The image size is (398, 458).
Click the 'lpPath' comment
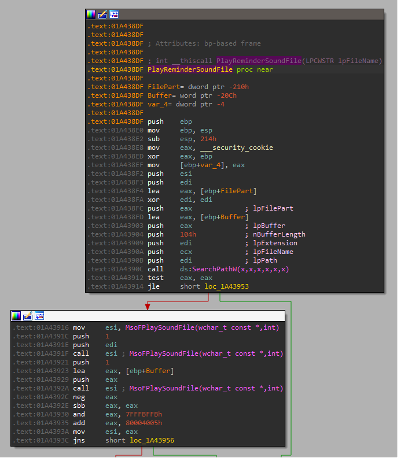(265, 260)
